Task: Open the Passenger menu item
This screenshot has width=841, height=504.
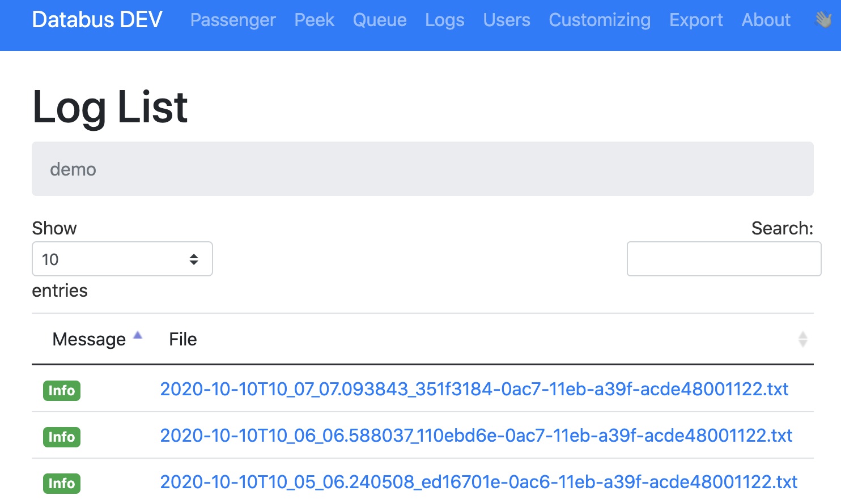Action: 233,20
